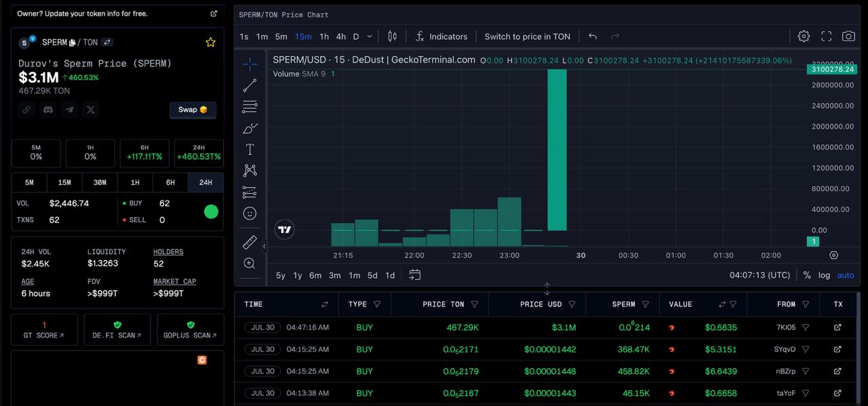
Task: Open chart settings gear icon
Action: pos(804,37)
